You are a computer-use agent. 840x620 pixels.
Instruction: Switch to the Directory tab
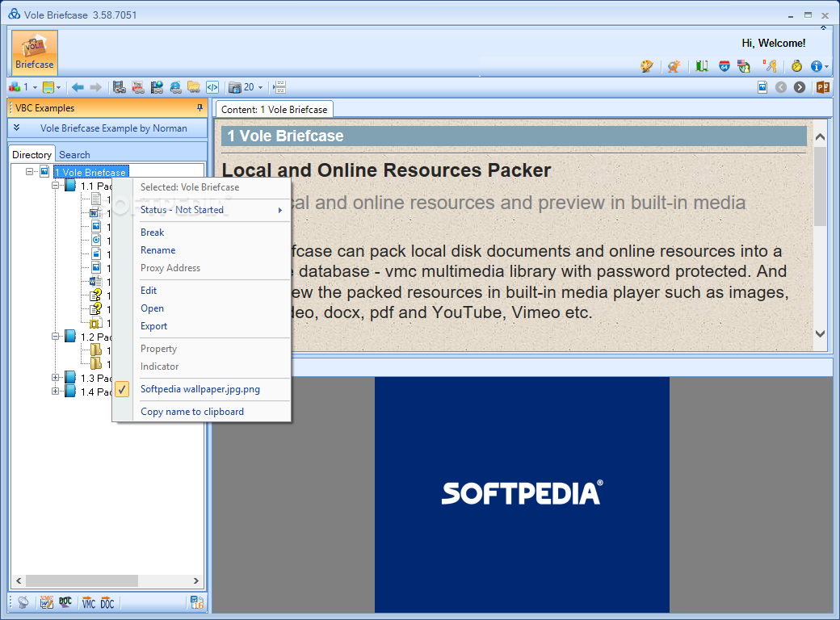pos(31,154)
